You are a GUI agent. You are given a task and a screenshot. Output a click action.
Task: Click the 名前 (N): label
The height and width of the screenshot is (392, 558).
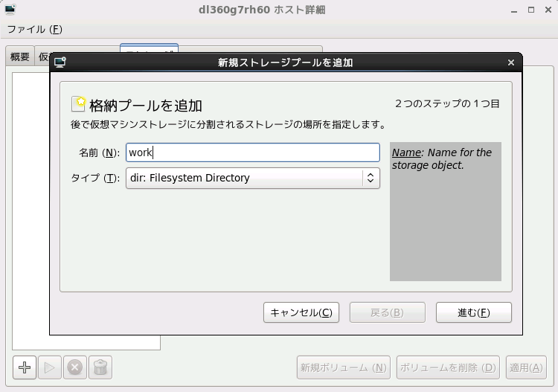point(99,152)
